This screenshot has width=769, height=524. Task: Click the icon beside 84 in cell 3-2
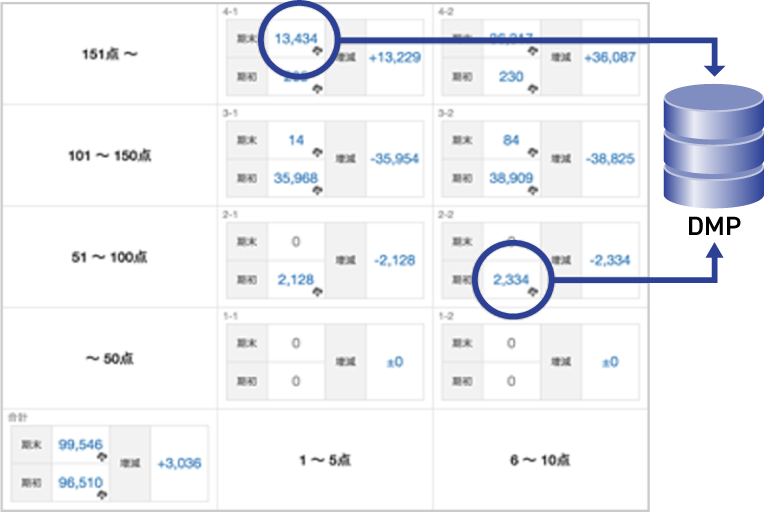click(x=532, y=152)
